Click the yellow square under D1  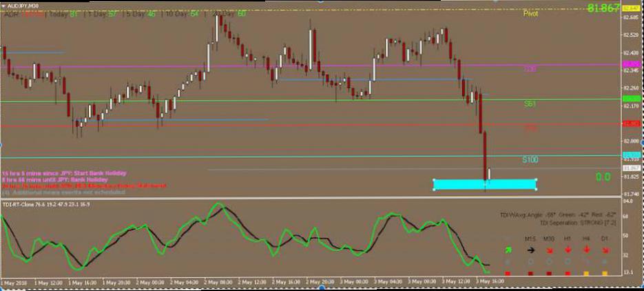(x=605, y=274)
